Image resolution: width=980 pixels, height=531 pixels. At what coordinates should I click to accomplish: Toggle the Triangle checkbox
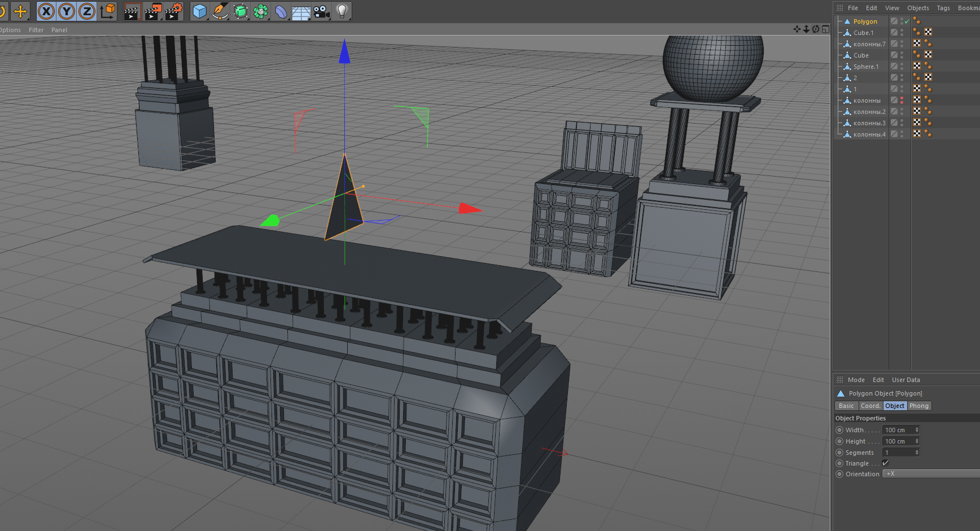[885, 463]
